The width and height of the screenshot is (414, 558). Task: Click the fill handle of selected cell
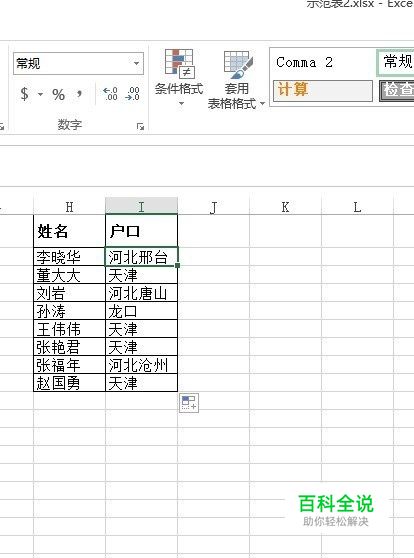178,265
